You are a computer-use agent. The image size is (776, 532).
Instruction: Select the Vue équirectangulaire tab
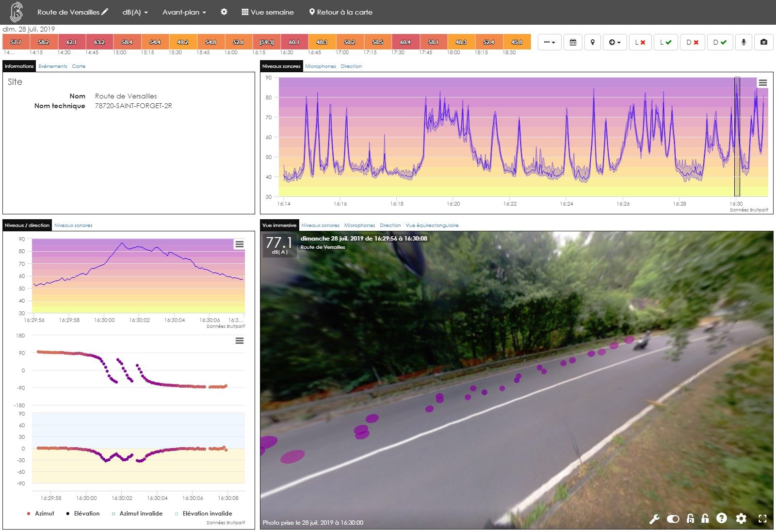pos(432,226)
